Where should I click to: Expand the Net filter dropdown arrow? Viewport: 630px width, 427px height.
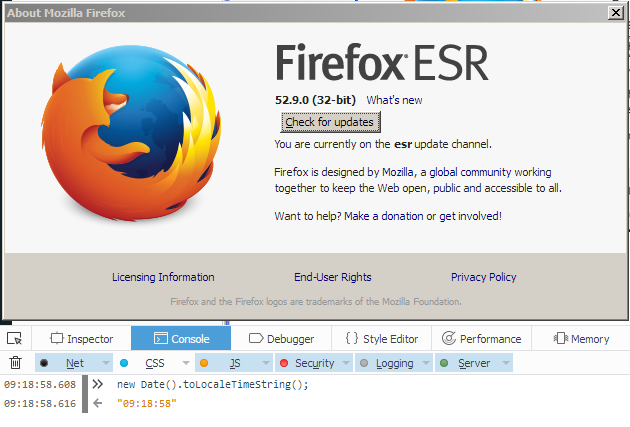point(106,363)
